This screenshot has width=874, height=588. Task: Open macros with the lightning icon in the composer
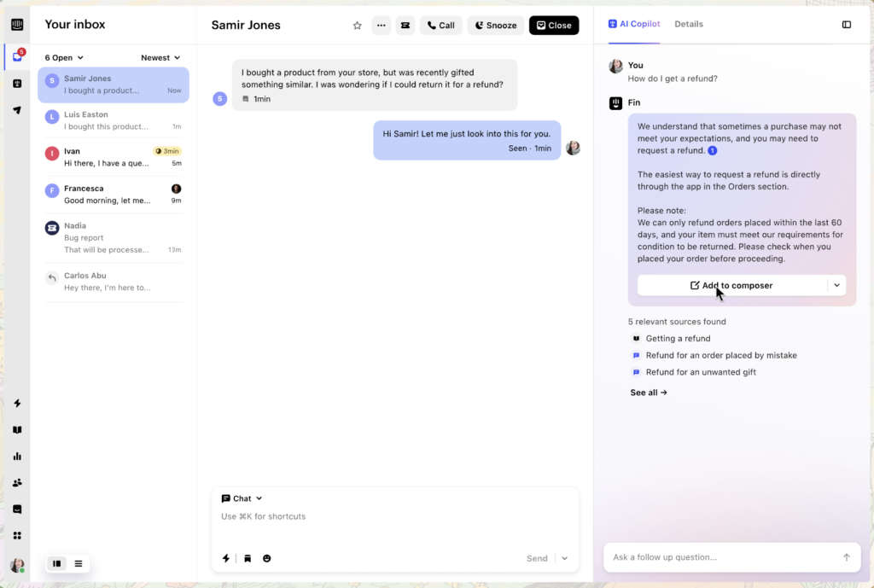coord(225,558)
